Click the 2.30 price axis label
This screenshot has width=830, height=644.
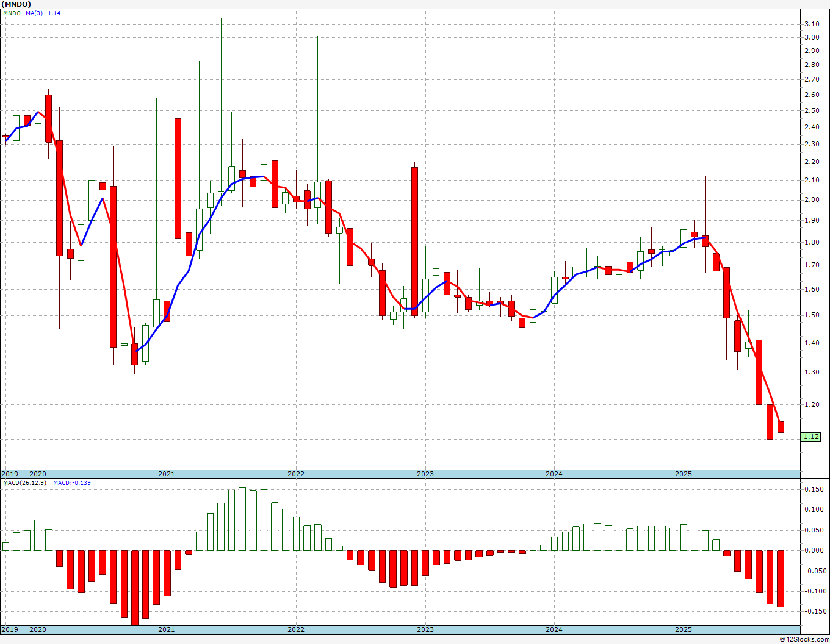tap(812, 144)
